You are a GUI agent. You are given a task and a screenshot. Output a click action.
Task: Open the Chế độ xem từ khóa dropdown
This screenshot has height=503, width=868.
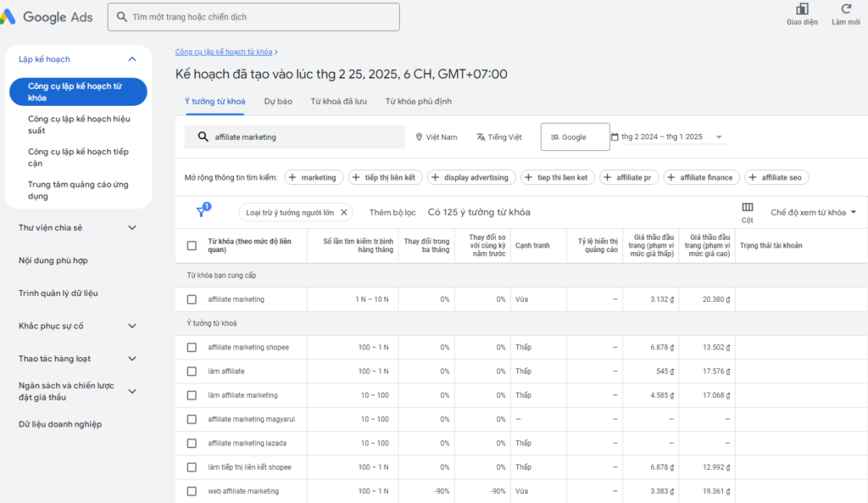click(813, 212)
